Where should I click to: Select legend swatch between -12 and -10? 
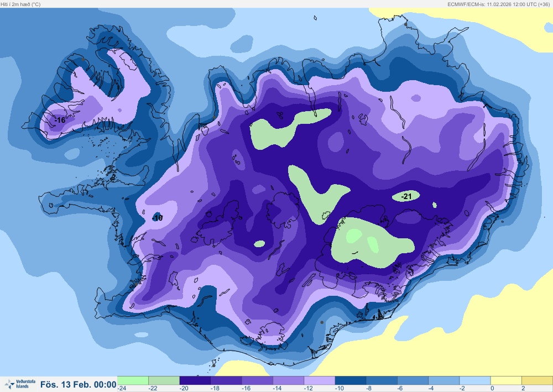pyautogui.click(x=320, y=380)
